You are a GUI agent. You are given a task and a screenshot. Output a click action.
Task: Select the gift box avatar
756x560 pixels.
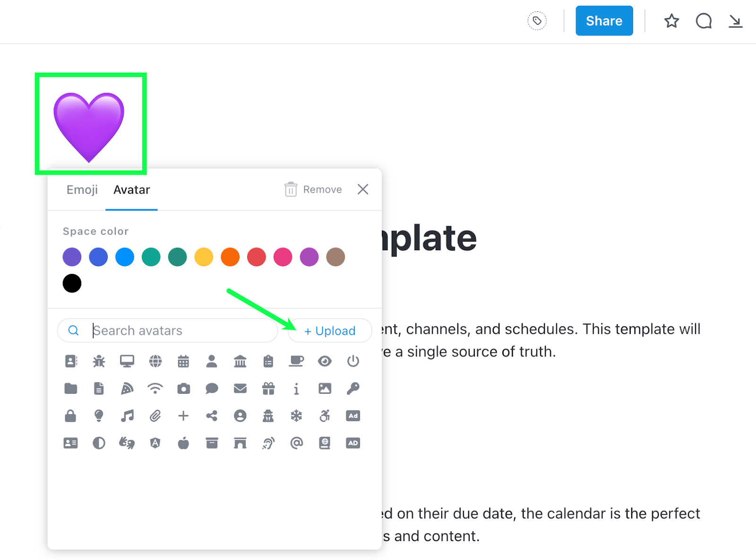pyautogui.click(x=268, y=389)
